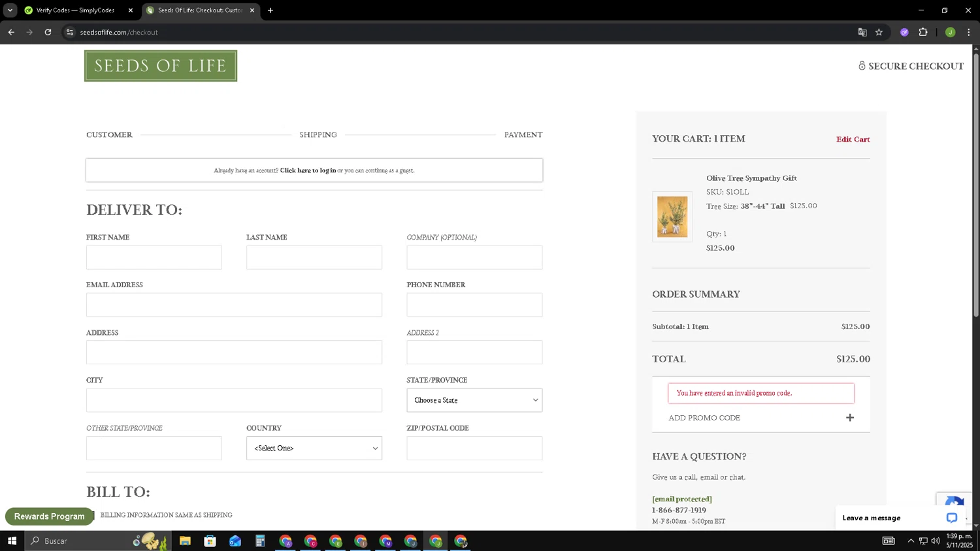Image resolution: width=980 pixels, height=551 pixels.
Task: Focus the First Name field
Action: 154,257
